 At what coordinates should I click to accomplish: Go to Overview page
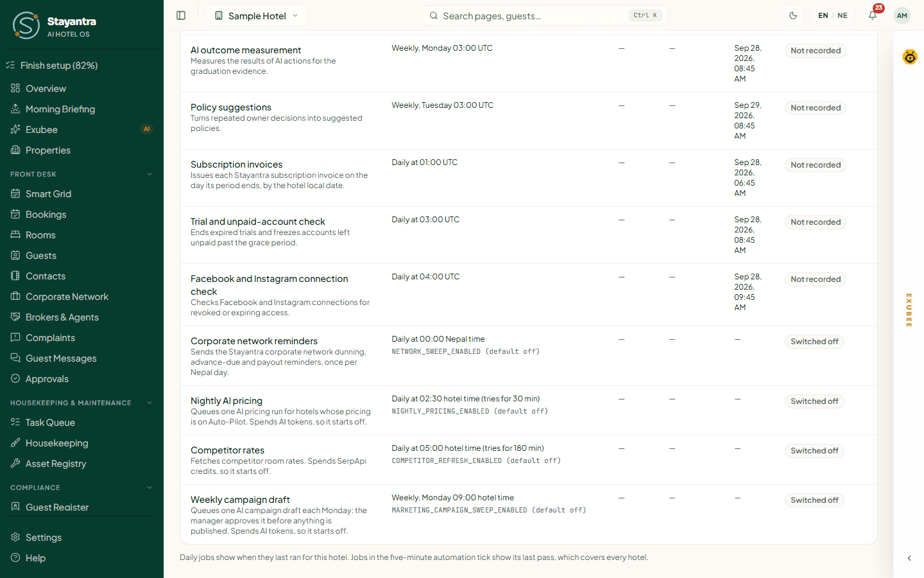click(81, 89)
